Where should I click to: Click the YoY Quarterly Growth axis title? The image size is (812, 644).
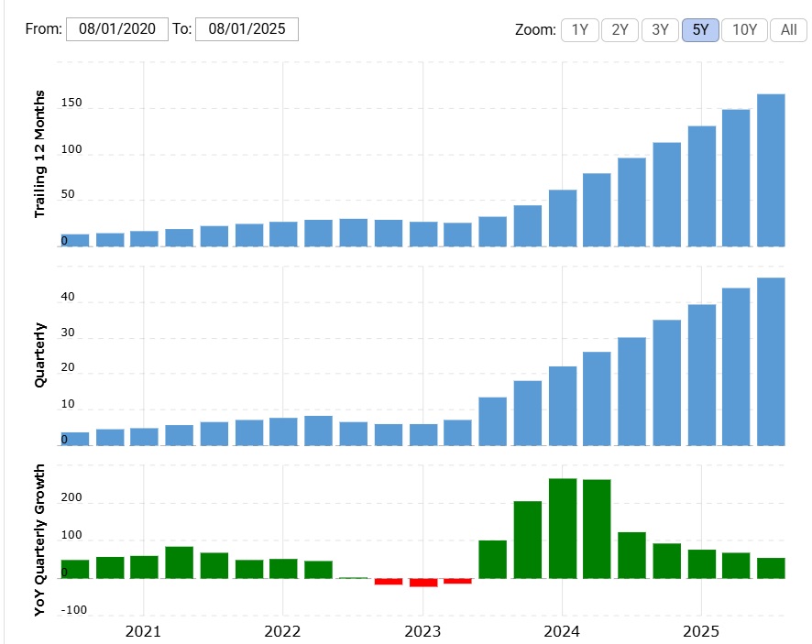(39, 540)
